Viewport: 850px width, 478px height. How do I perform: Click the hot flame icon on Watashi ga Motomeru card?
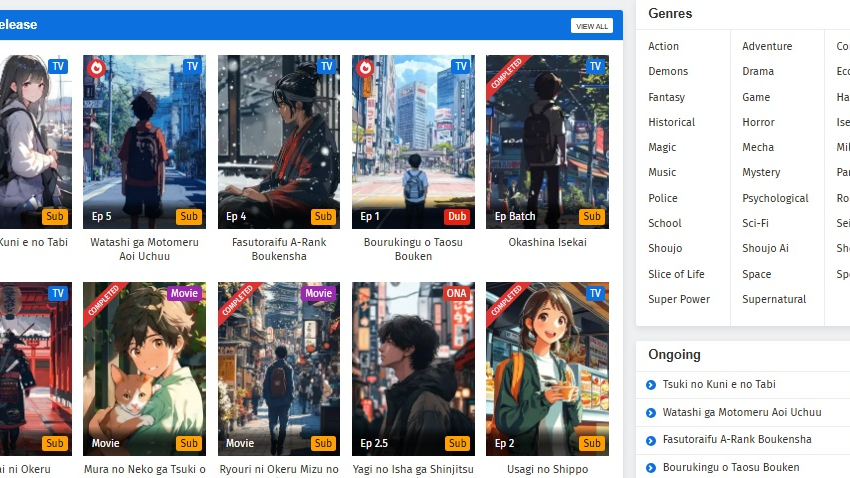pyautogui.click(x=96, y=68)
